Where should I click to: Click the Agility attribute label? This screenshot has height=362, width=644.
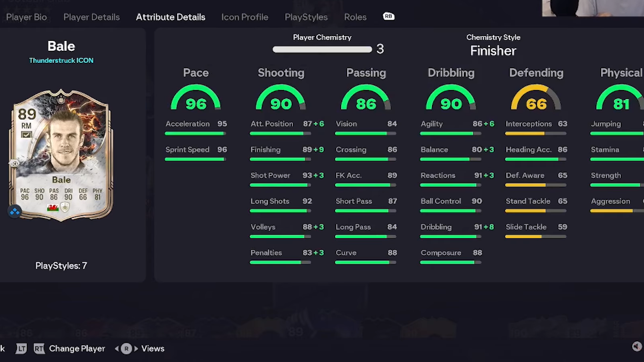[x=432, y=124]
